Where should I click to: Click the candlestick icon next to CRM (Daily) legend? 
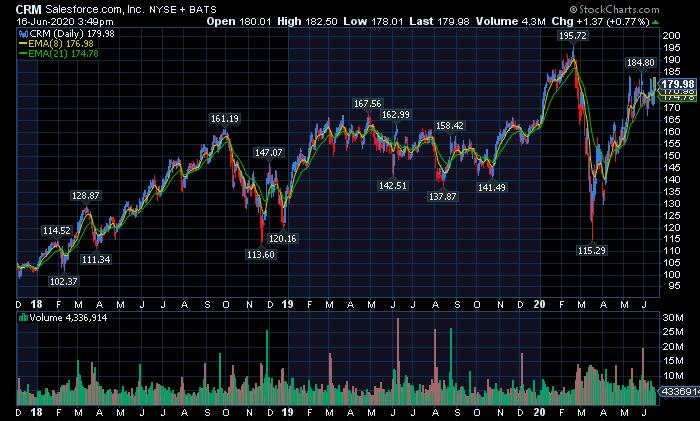(23, 34)
